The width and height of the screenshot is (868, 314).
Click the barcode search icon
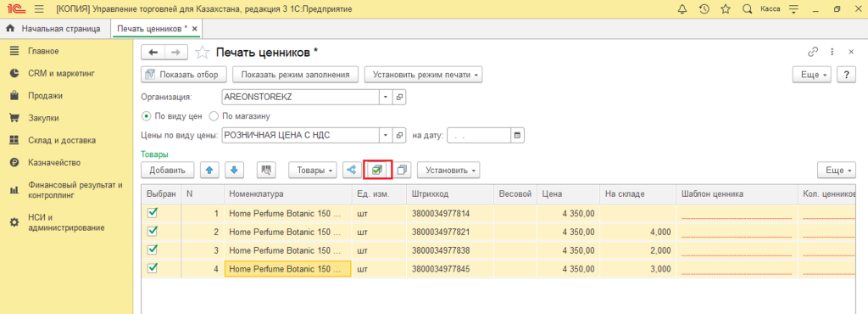(267, 171)
